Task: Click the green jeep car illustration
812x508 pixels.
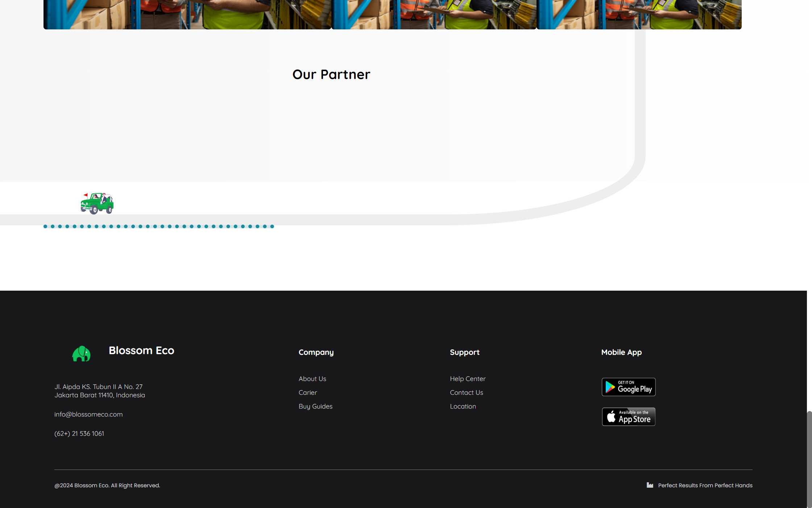Action: [x=97, y=204]
